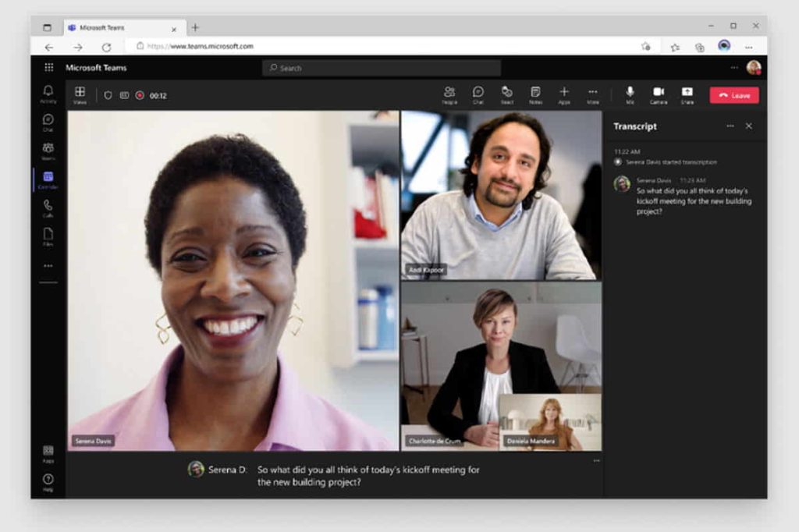Open the Transcript panel options menu
799x532 pixels.
[x=730, y=126]
